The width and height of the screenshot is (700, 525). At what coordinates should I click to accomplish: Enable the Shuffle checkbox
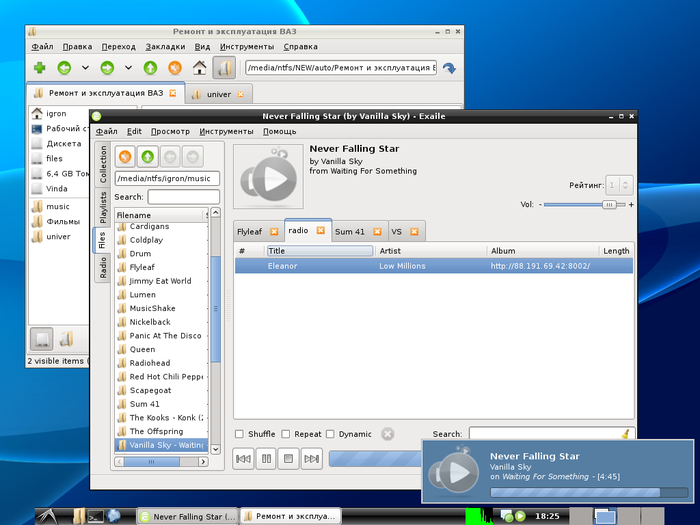(x=240, y=434)
